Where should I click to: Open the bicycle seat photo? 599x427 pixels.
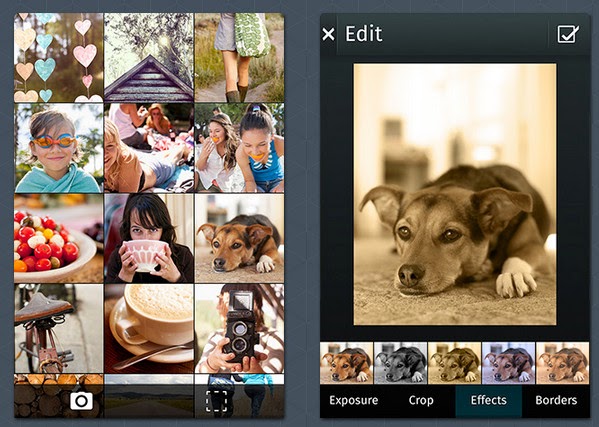59,328
